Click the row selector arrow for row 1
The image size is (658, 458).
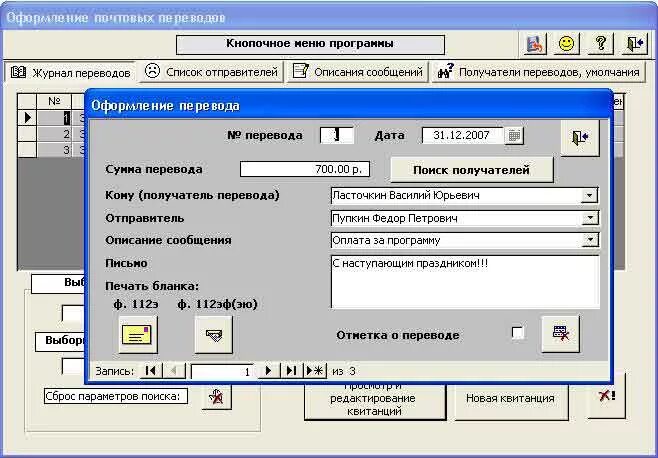[27, 118]
